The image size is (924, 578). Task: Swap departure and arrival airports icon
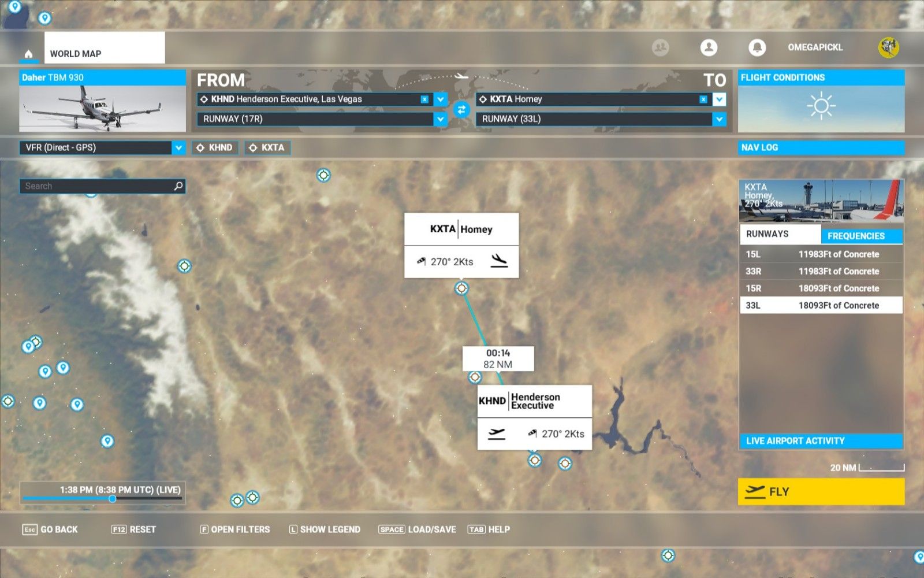pyautogui.click(x=461, y=109)
